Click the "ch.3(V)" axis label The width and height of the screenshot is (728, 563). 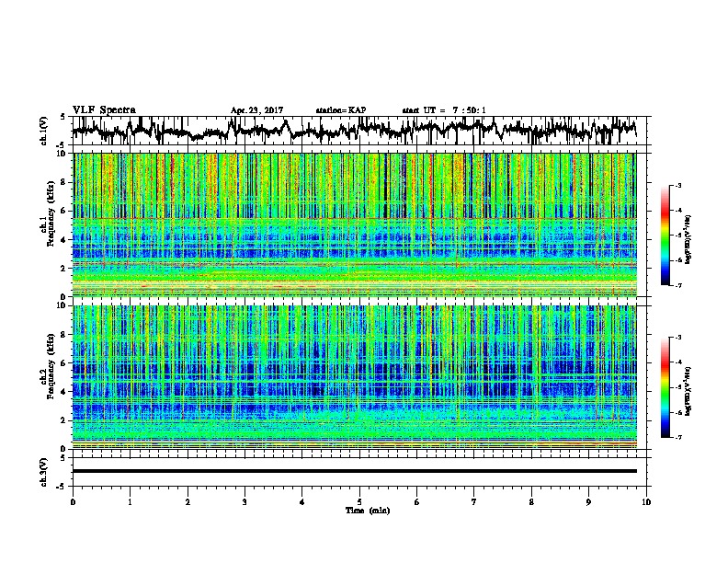(43, 472)
